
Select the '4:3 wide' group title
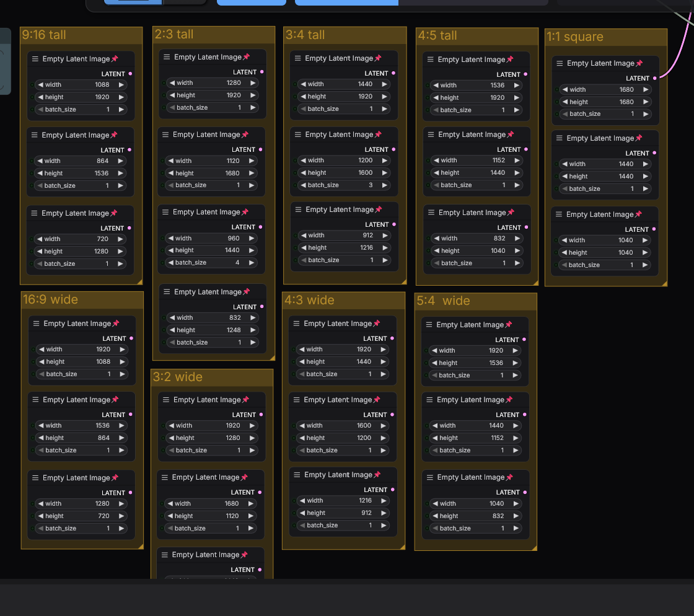(309, 300)
